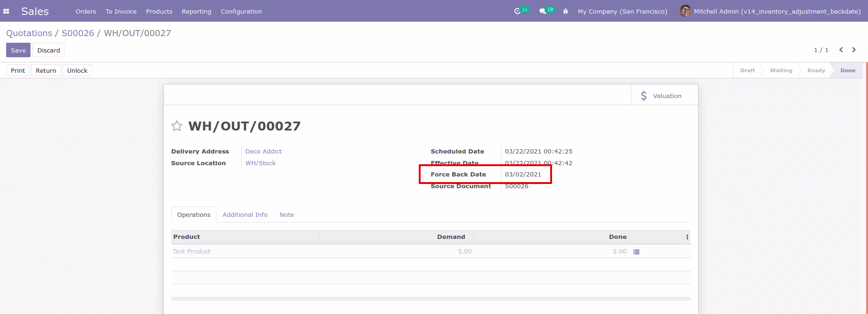Image resolution: width=868 pixels, height=314 pixels.
Task: Open the activities clock icon
Action: [x=517, y=11]
